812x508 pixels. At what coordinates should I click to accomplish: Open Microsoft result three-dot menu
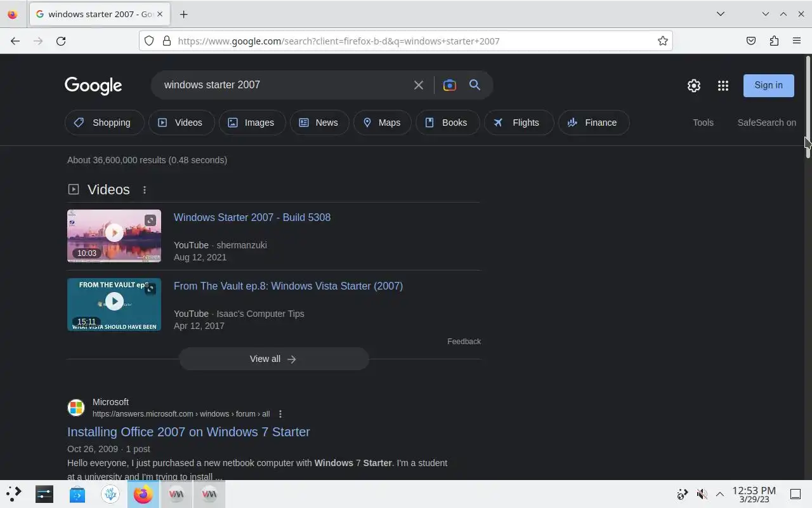pos(280,414)
